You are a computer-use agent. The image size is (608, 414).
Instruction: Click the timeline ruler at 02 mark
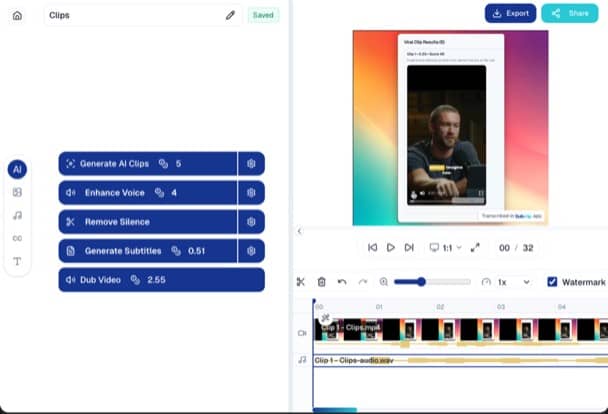point(440,307)
